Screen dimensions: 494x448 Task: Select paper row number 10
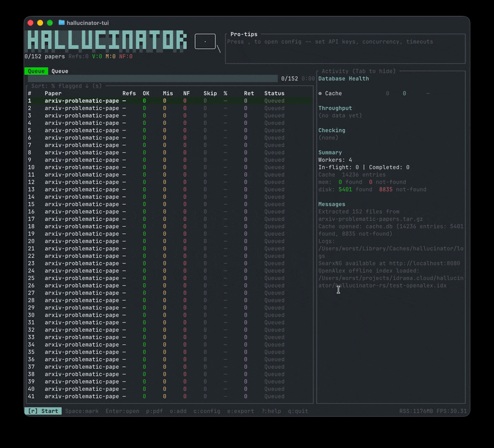[x=170, y=167]
